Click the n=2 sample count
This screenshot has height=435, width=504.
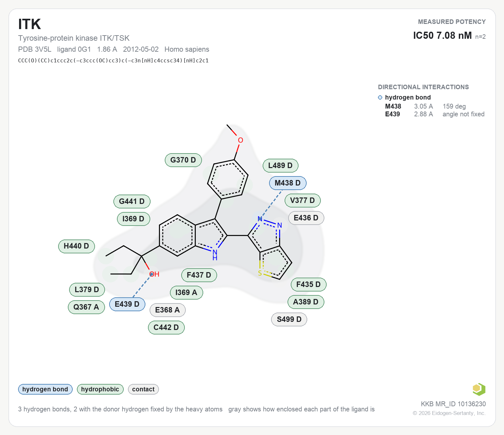pos(480,37)
